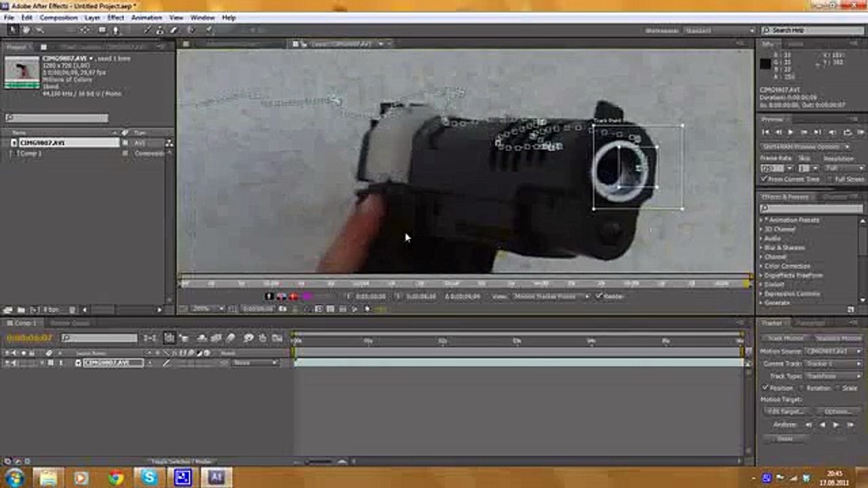Open Layer panel magnification dropdown

(x=207, y=308)
